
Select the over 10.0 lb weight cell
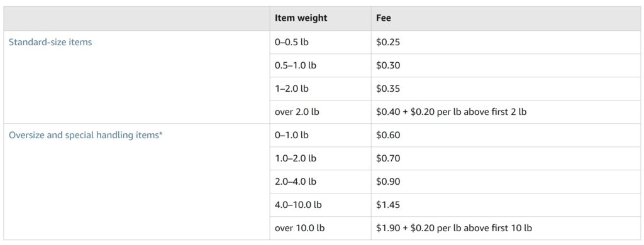pos(320,228)
